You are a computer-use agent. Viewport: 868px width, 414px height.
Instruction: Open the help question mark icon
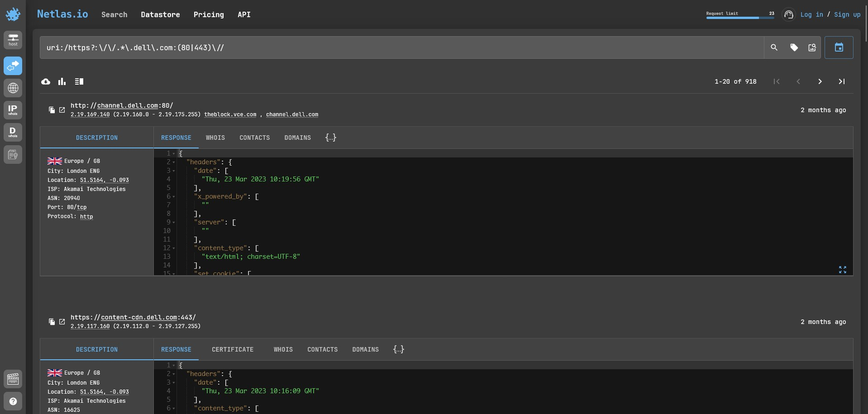click(13, 401)
